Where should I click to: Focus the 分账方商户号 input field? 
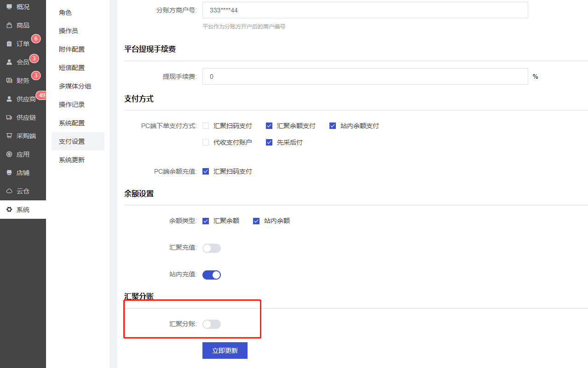coord(365,10)
